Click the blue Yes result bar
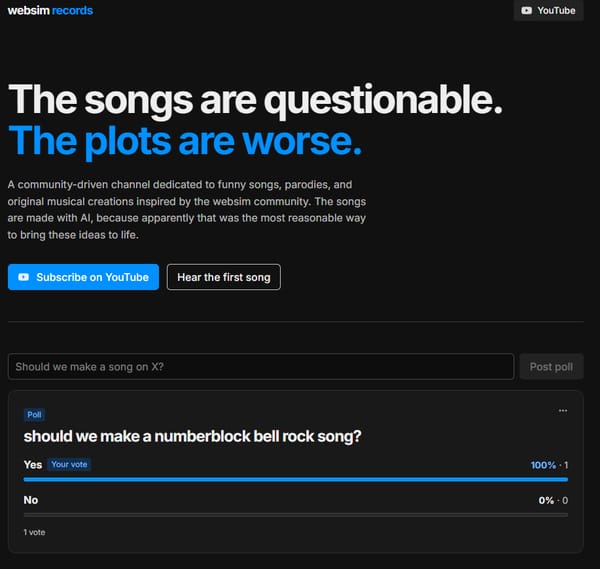The width and height of the screenshot is (600, 569). point(296,479)
